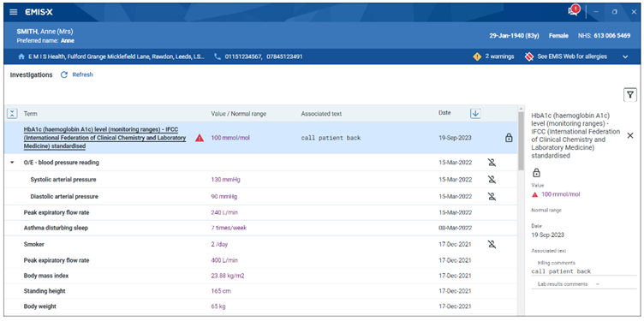Viewport: 644px width, 321px height.
Task: Click the 2 /day smoker value
Action: (x=219, y=244)
